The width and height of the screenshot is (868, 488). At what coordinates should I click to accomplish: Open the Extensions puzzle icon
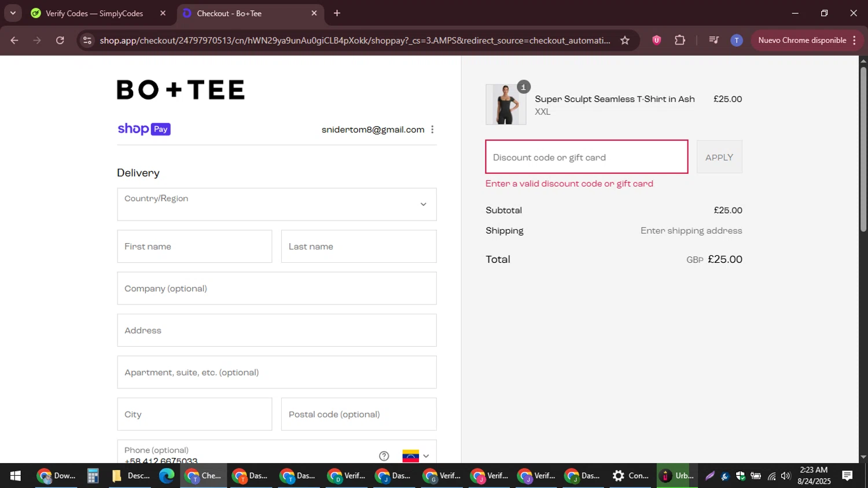click(x=680, y=41)
